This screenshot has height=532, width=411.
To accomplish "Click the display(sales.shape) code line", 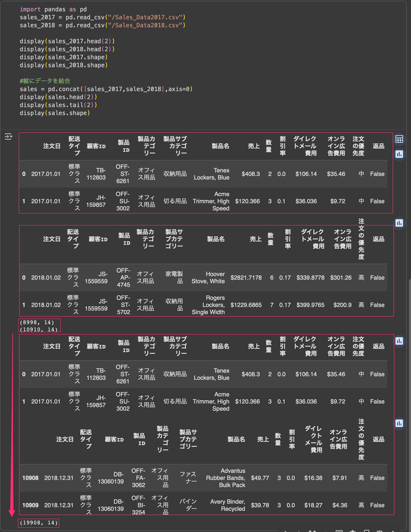I will (55, 113).
